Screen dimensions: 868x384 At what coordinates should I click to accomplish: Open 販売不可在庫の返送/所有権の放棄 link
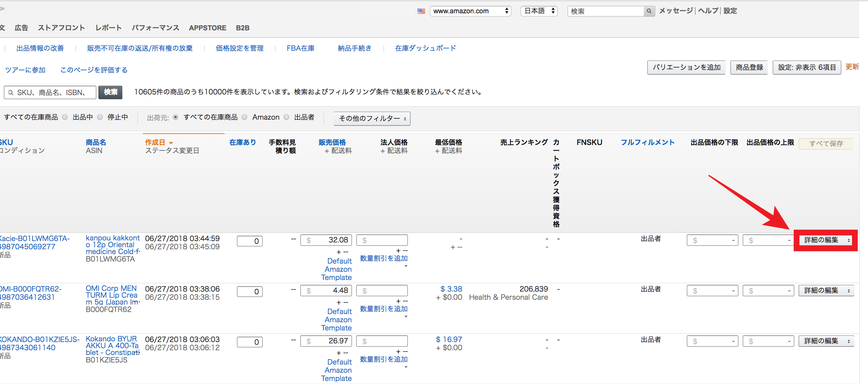click(140, 48)
